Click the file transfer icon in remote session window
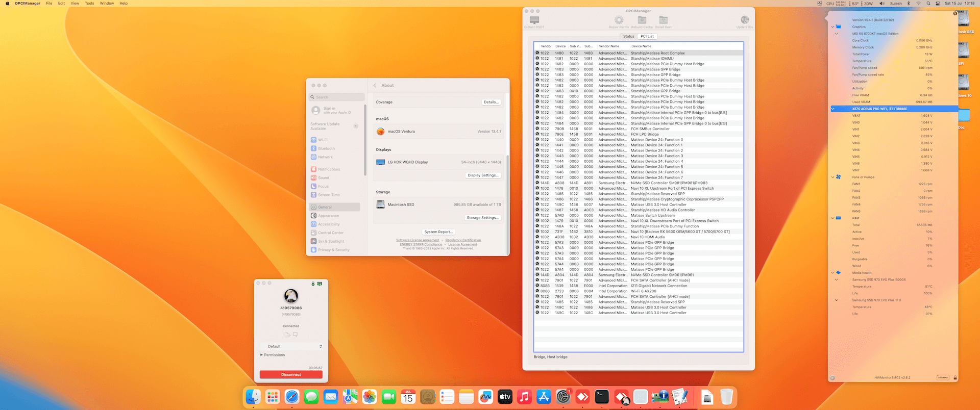 click(287, 335)
